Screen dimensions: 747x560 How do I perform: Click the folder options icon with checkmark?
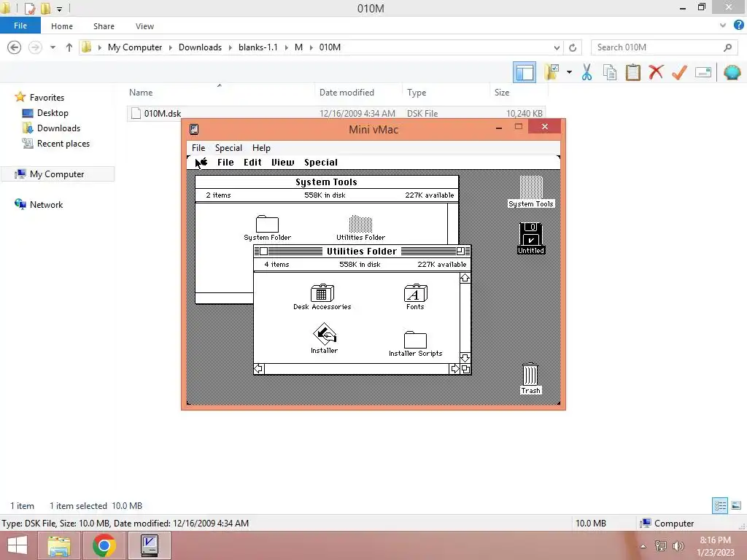pyautogui.click(x=551, y=72)
